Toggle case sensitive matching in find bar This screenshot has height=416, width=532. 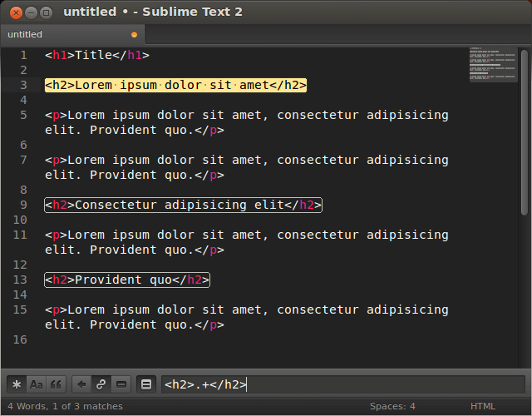click(x=37, y=384)
